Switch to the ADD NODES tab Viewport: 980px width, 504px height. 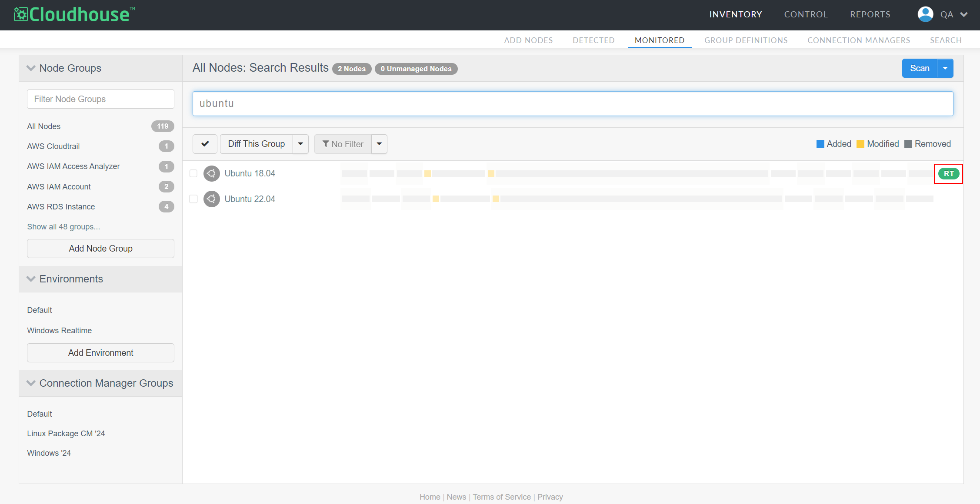528,40
